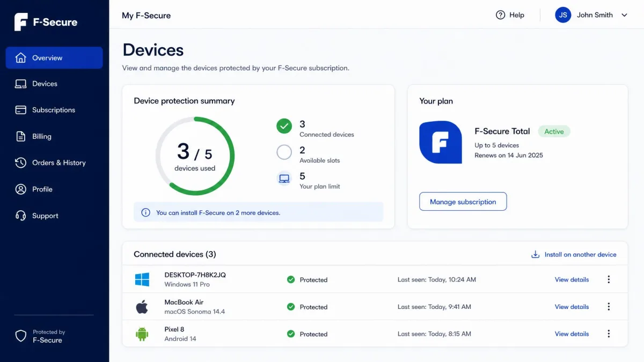This screenshot has height=362, width=644.
Task: View details for MacBook Air
Action: point(572,307)
